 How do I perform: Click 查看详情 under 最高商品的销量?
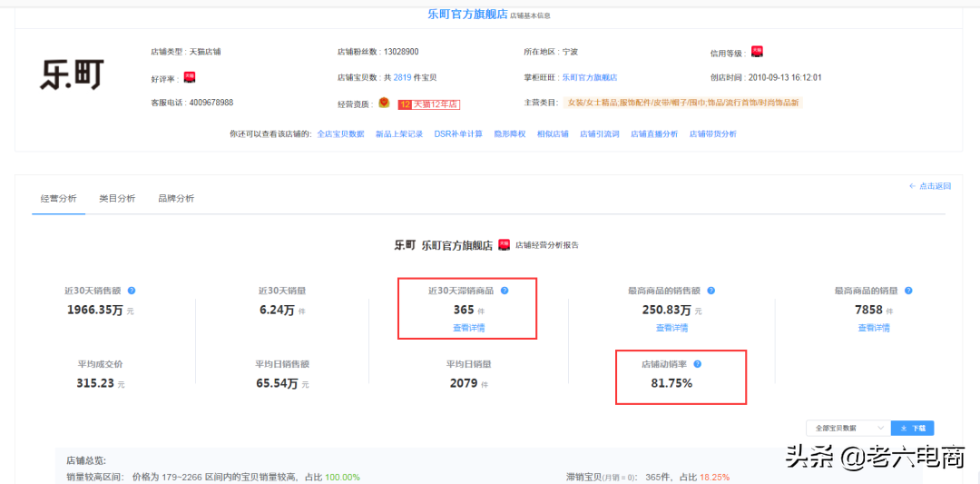pos(874,327)
